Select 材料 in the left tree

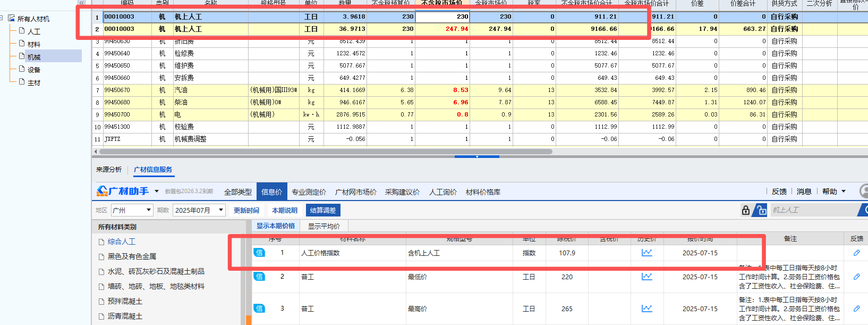coord(34,44)
